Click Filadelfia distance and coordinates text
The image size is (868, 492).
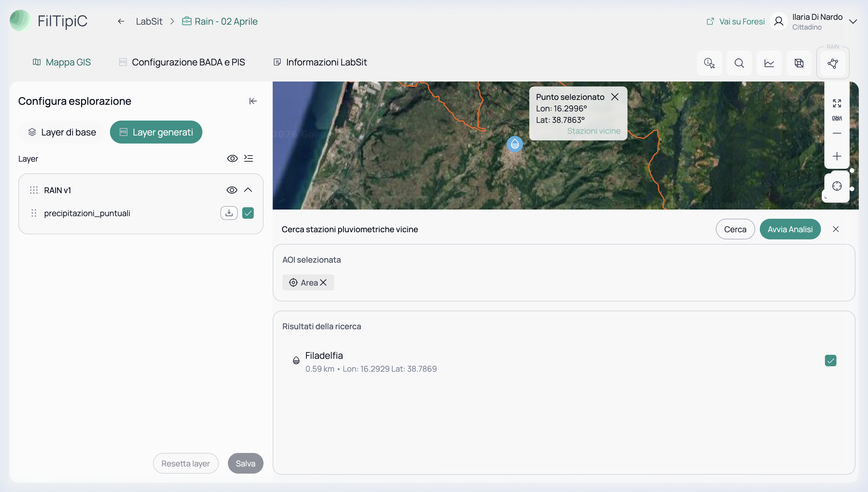(371, 369)
